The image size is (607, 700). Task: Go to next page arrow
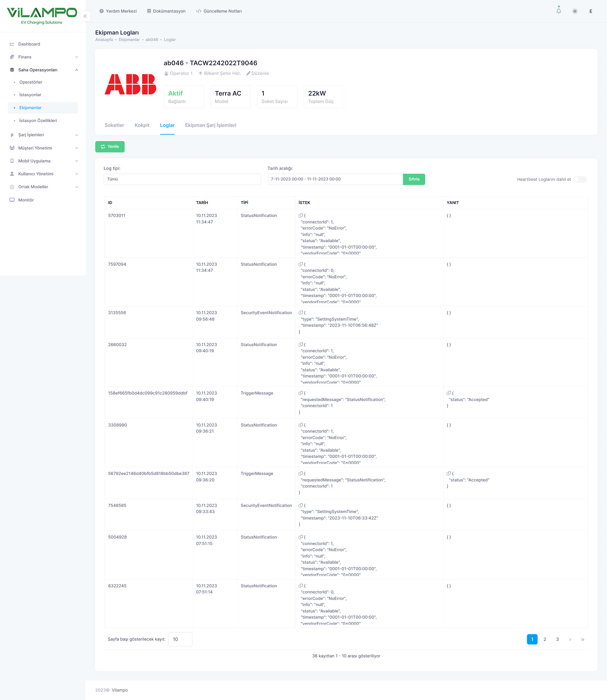[x=570, y=639]
